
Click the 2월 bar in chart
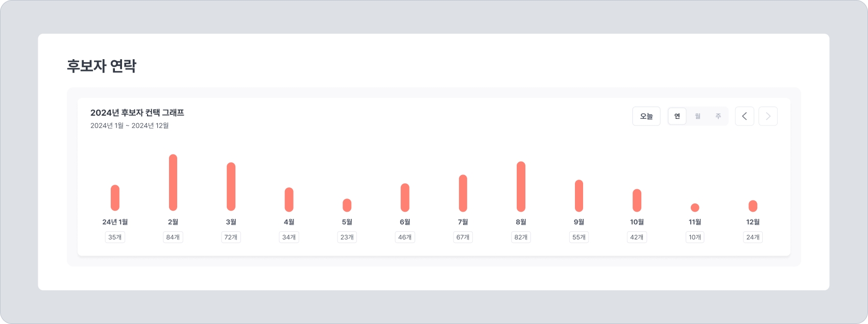point(173,182)
